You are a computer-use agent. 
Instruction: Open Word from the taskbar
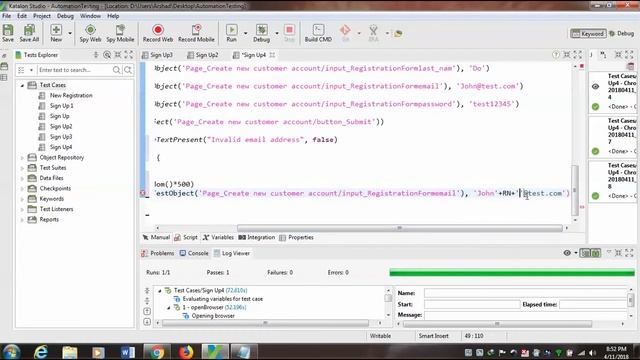(x=127, y=351)
